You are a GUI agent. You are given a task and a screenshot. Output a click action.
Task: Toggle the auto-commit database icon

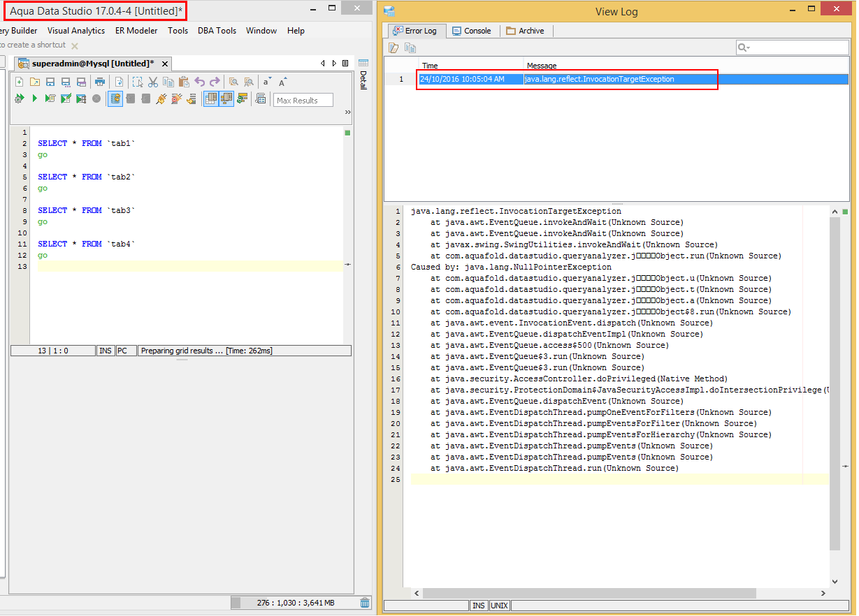pos(115,98)
